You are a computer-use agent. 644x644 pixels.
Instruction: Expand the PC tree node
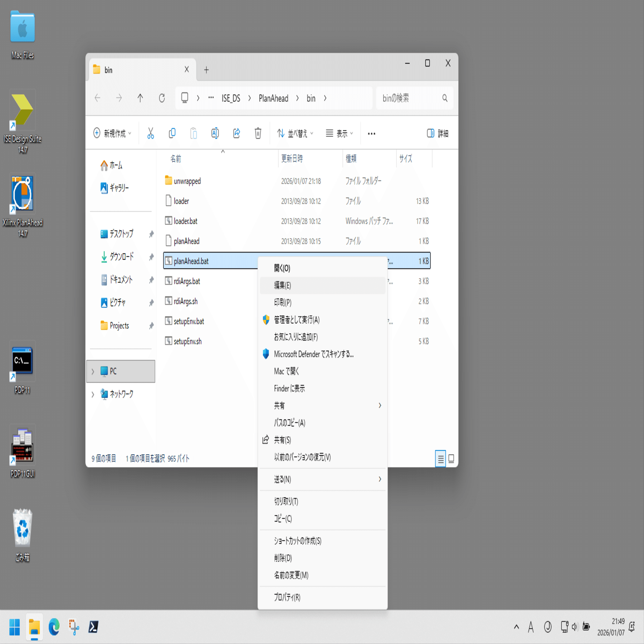[x=93, y=372]
